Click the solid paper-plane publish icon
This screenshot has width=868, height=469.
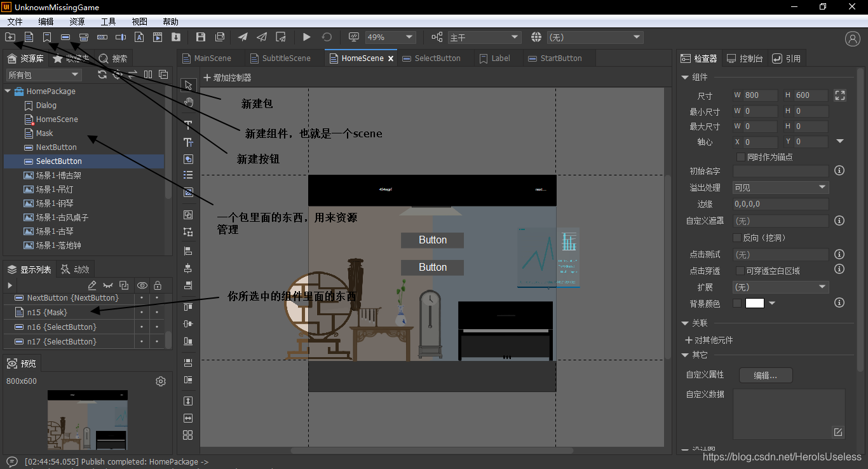[243, 37]
